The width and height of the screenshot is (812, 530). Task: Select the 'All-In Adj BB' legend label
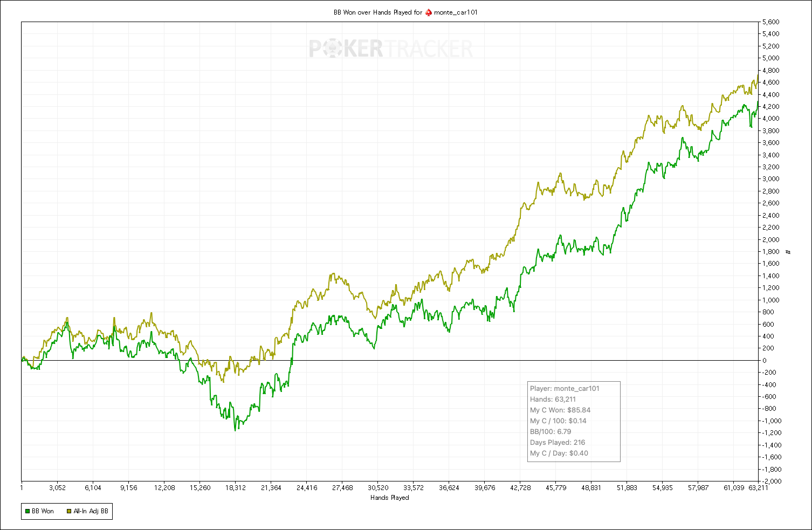point(91,511)
